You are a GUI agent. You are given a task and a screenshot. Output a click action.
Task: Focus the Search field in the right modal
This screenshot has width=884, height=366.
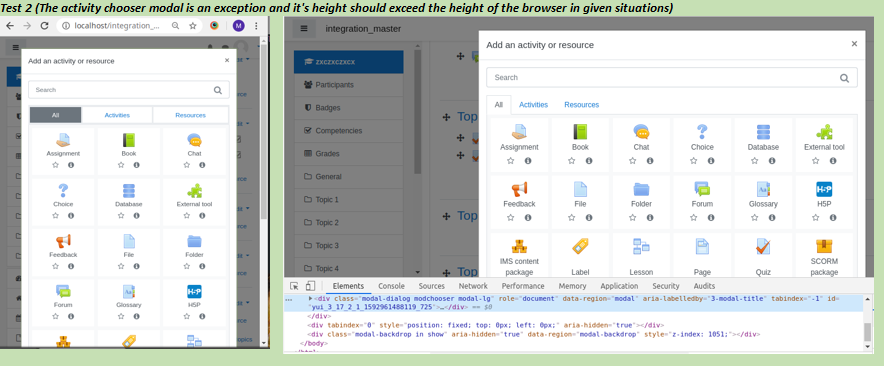671,78
